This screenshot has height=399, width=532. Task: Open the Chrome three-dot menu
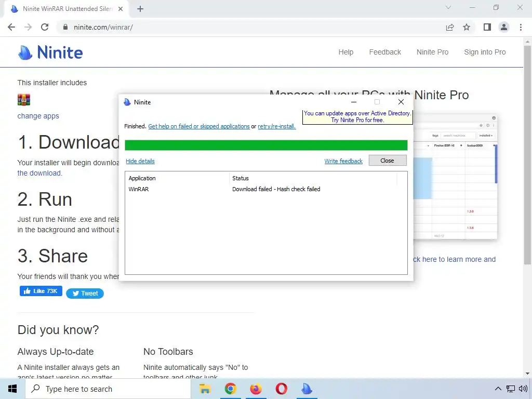tap(521, 27)
